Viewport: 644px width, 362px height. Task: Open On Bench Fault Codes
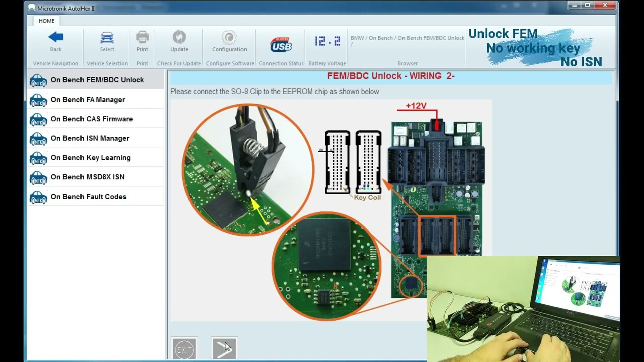(x=96, y=197)
